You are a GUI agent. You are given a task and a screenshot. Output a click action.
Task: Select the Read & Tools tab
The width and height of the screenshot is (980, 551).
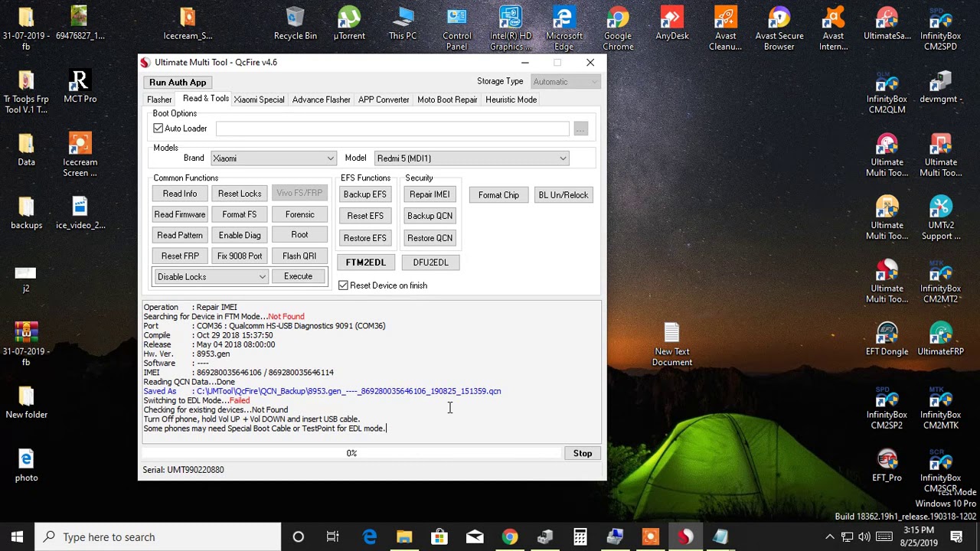pos(205,99)
